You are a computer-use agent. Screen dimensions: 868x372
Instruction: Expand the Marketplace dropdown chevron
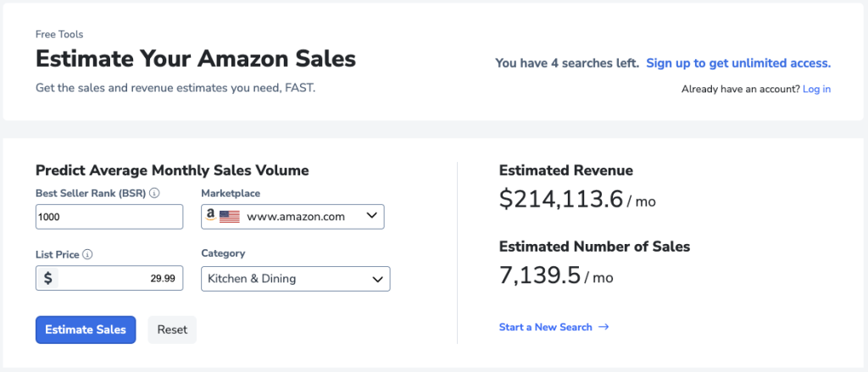pyautogui.click(x=371, y=216)
